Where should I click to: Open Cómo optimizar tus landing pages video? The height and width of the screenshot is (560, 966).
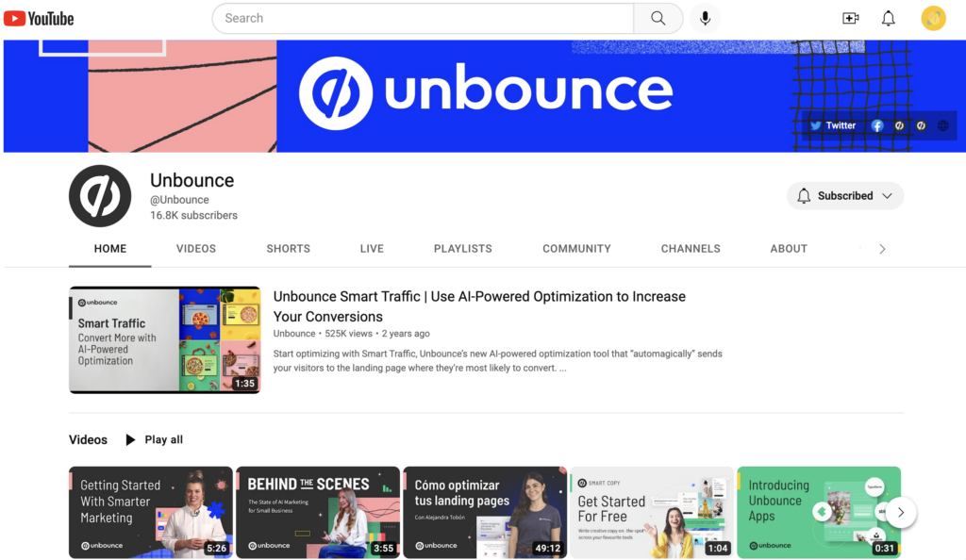tap(485, 512)
